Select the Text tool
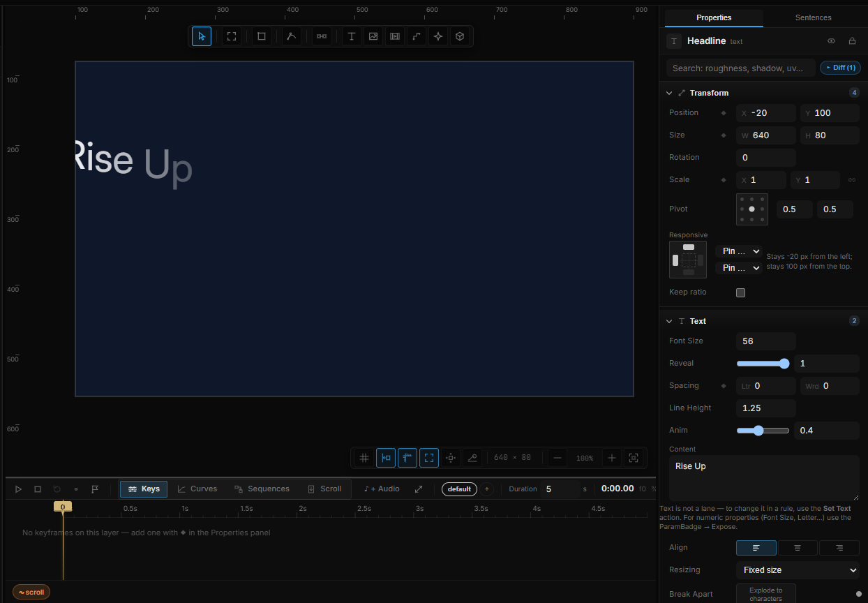 tap(352, 36)
